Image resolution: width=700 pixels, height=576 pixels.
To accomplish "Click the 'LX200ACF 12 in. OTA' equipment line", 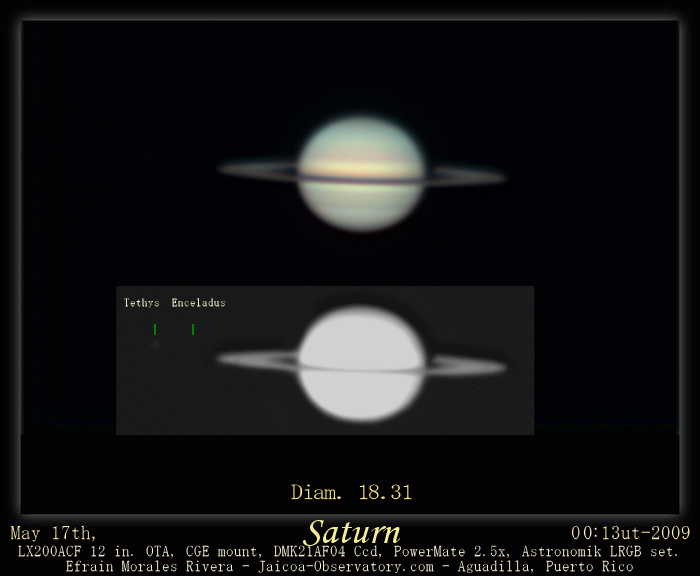I will tap(348, 552).
